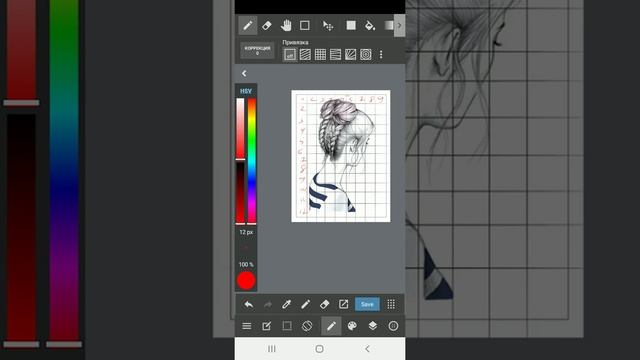Enable crisscross grid snap
640x360 pixels.
click(x=320, y=54)
